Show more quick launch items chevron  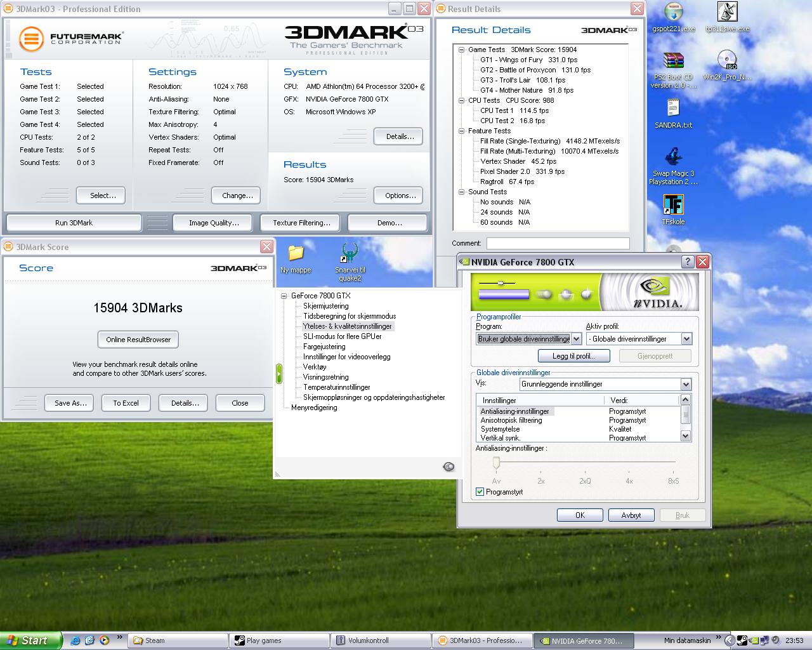pyautogui.click(x=119, y=637)
